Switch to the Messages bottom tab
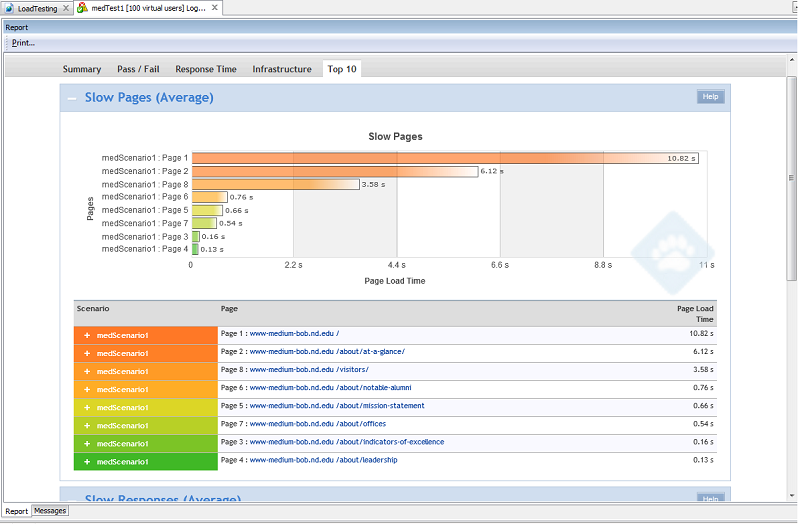The height and width of the screenshot is (524, 800). 50,511
